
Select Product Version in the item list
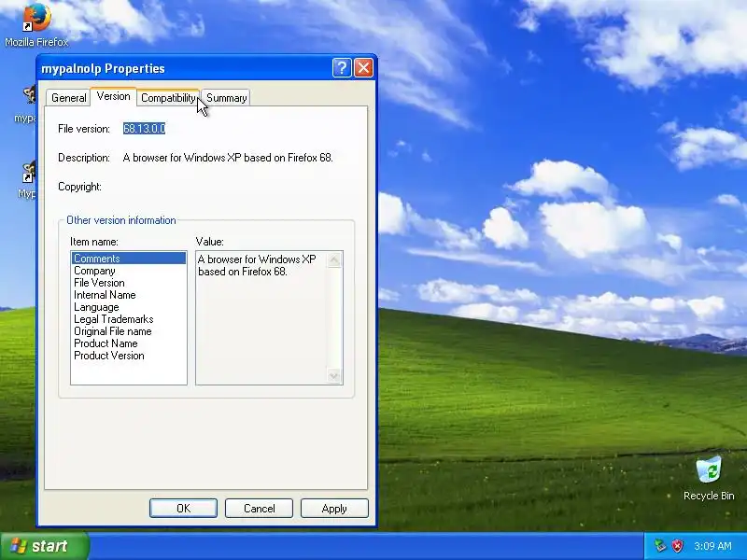click(x=129, y=356)
